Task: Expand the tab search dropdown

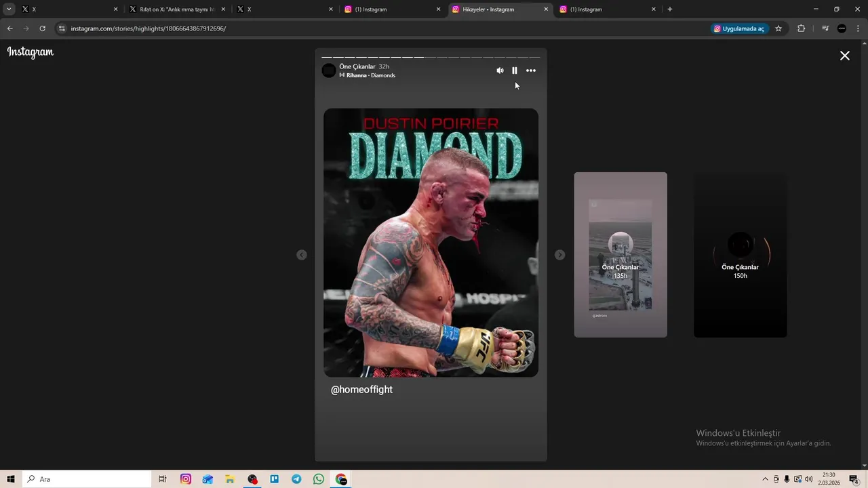Action: [x=9, y=9]
